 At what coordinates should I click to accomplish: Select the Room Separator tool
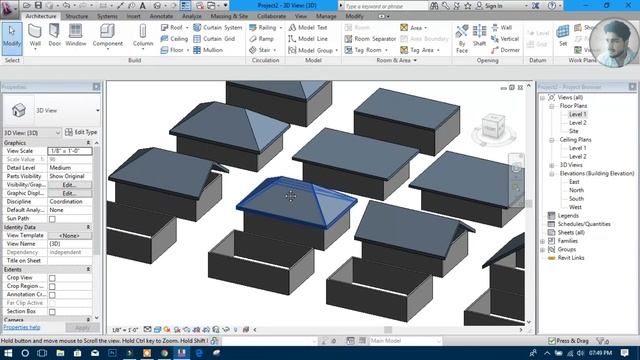(x=370, y=39)
